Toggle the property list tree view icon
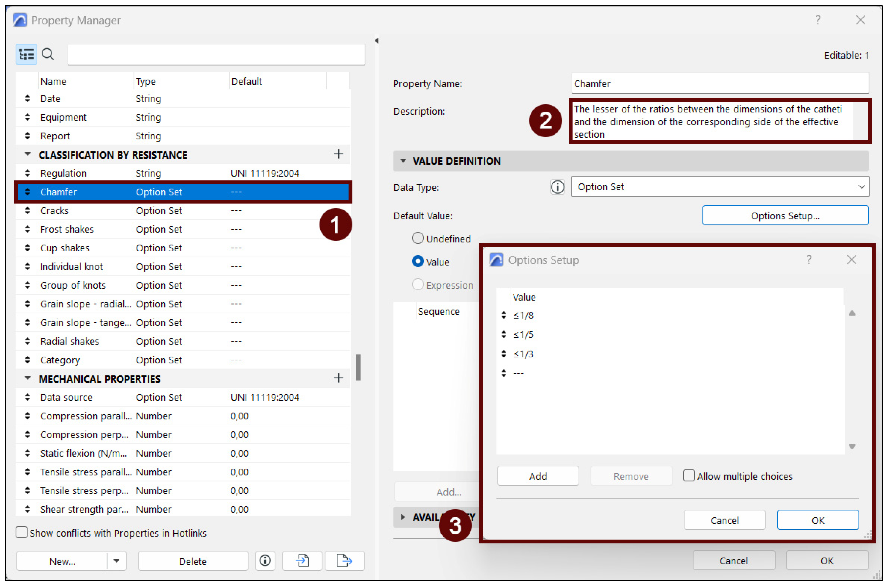Viewport: 892px width, 588px height. coord(26,55)
